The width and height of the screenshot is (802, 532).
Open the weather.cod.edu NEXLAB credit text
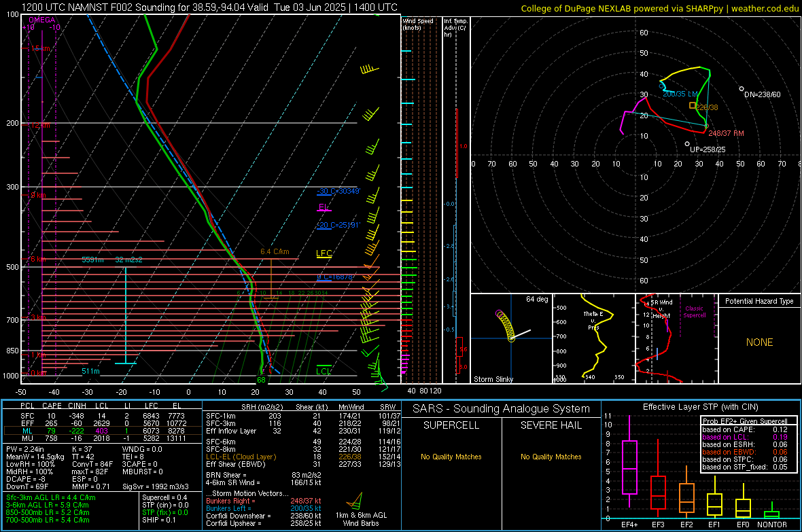tap(660, 8)
